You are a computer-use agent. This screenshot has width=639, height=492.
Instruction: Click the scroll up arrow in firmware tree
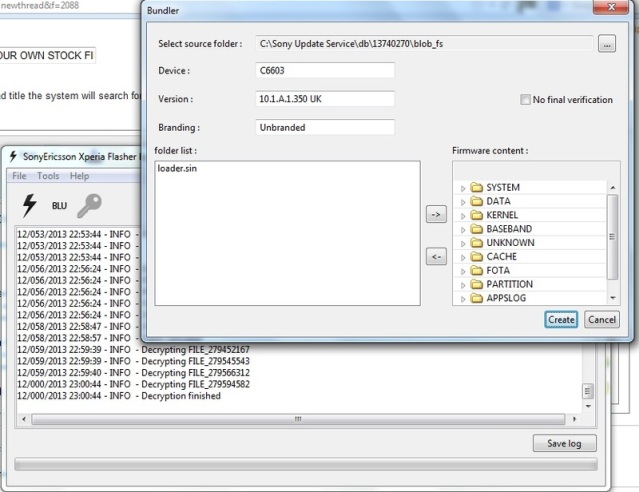613,188
